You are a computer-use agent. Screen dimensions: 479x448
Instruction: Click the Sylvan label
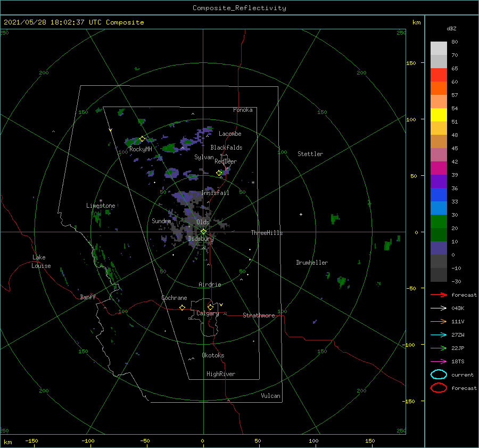coord(204,157)
